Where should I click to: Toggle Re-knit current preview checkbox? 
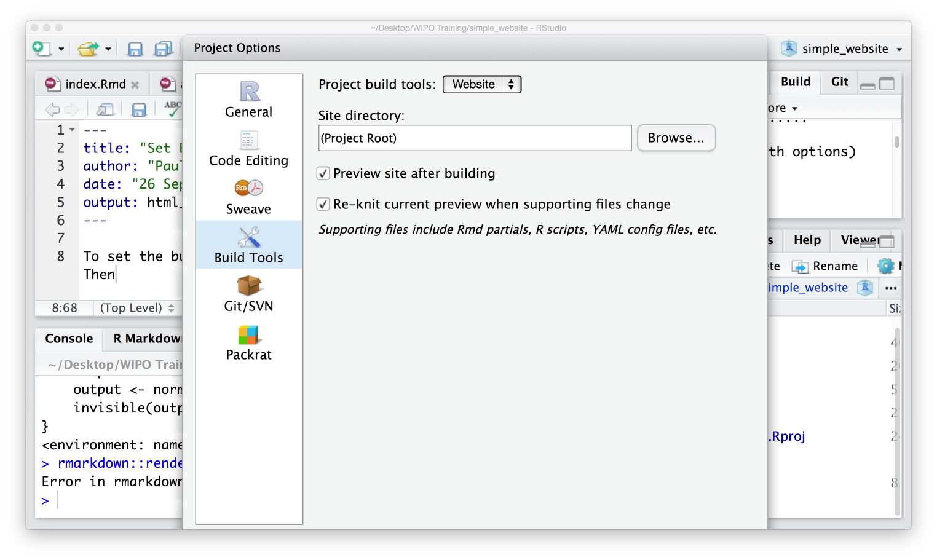point(323,204)
